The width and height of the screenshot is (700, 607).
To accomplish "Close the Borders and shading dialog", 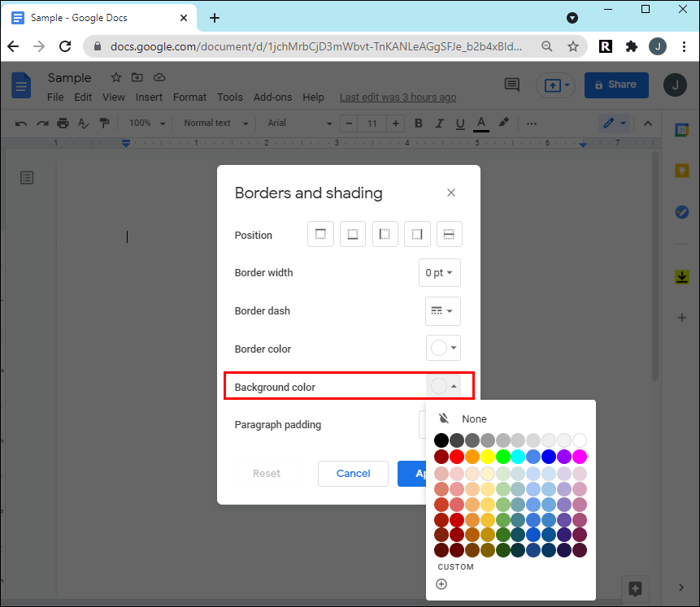I will click(x=451, y=193).
